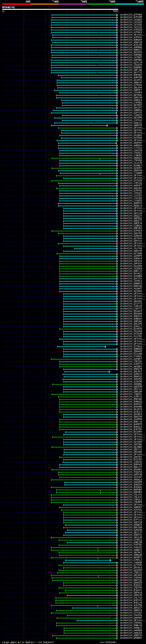Select label UniRef100_C1MQ23
146x644 pixels.
tap(131, 115)
